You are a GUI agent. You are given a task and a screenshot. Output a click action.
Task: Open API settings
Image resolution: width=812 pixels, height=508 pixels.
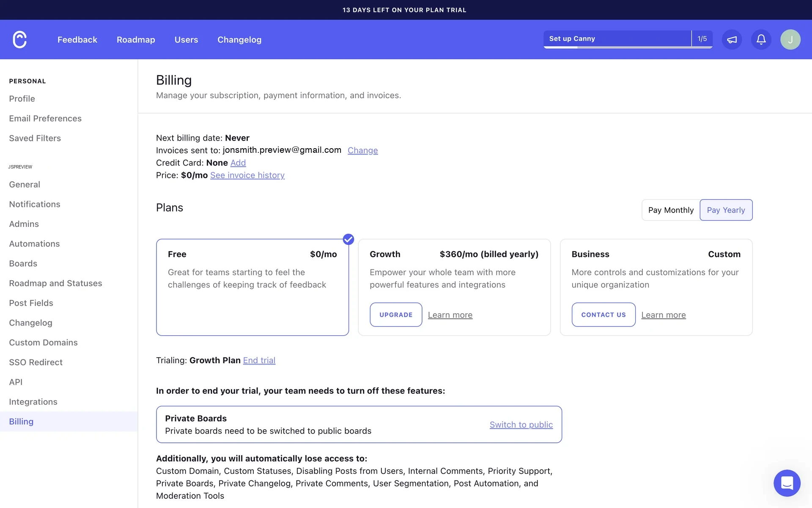click(16, 382)
